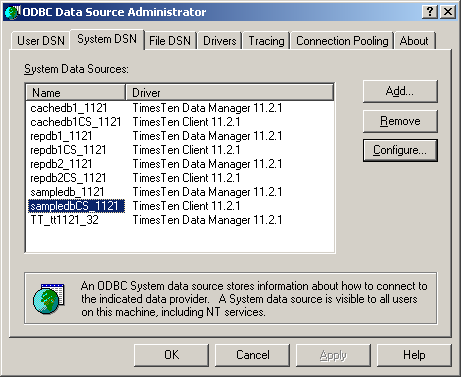Switch to the User DSN tab
The height and width of the screenshot is (377, 461).
pyautogui.click(x=41, y=41)
